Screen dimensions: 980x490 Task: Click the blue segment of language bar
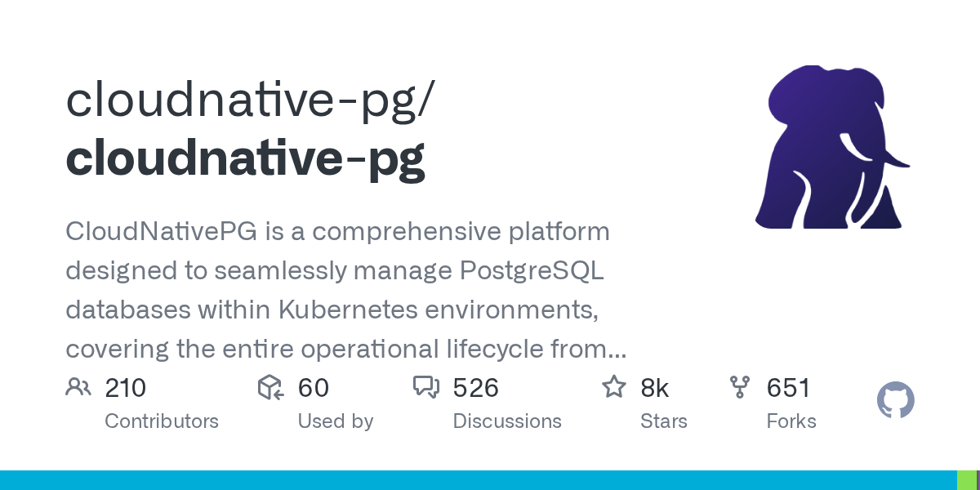tap(478, 480)
